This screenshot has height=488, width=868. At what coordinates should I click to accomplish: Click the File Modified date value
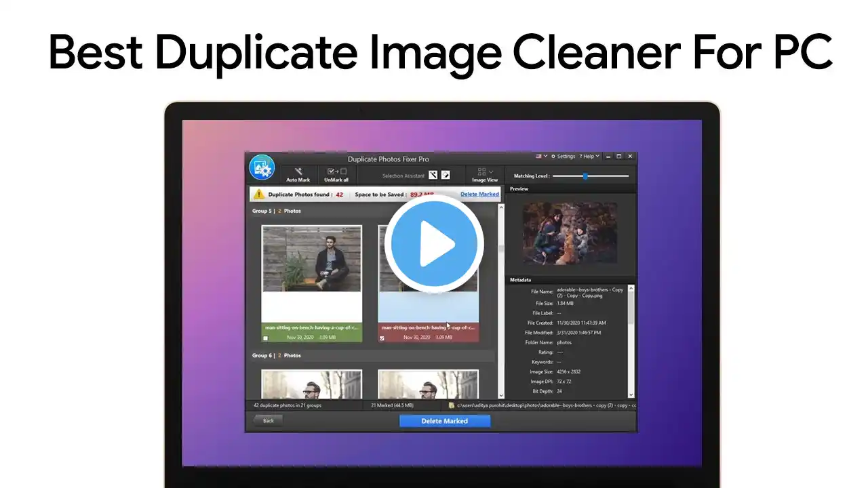pyautogui.click(x=578, y=333)
